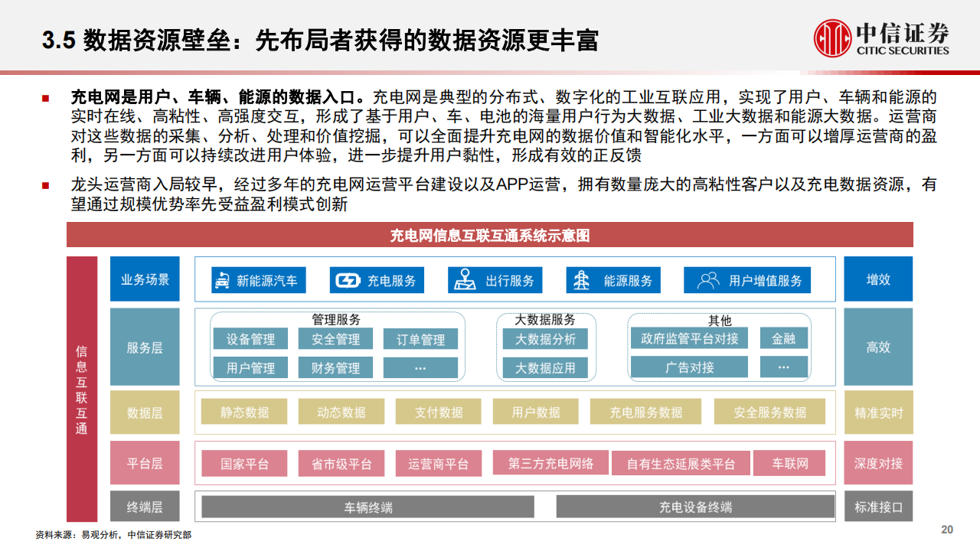Click the 自有生态延展类平台 box

681,464
